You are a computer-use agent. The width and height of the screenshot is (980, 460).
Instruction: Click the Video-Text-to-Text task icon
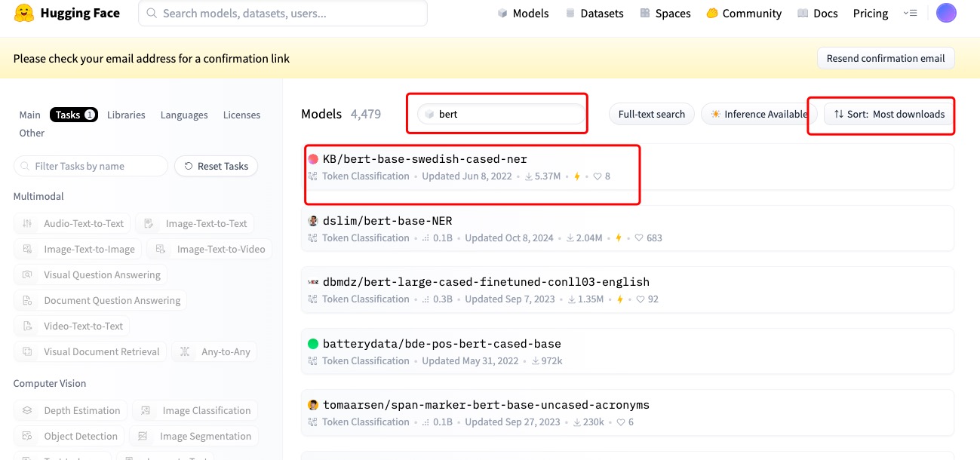[27, 327]
